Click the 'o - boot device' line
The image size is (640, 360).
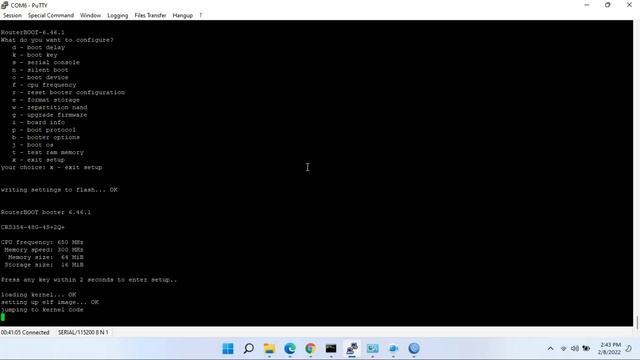tap(40, 77)
